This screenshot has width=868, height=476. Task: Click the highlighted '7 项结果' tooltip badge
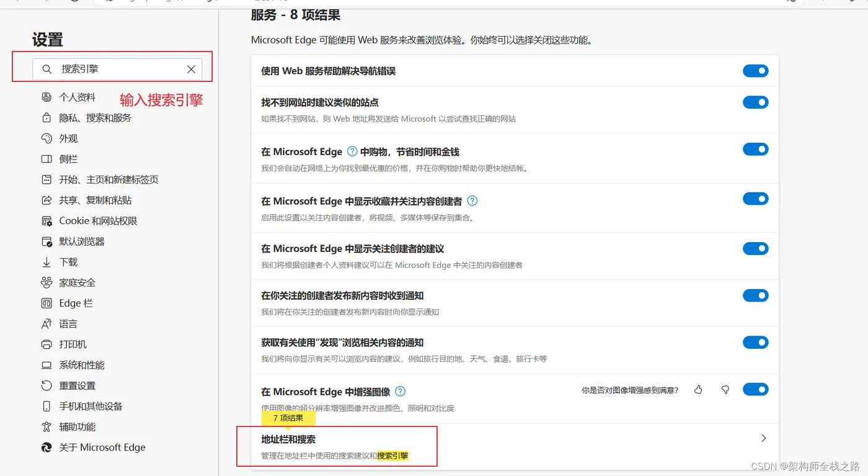click(x=288, y=418)
